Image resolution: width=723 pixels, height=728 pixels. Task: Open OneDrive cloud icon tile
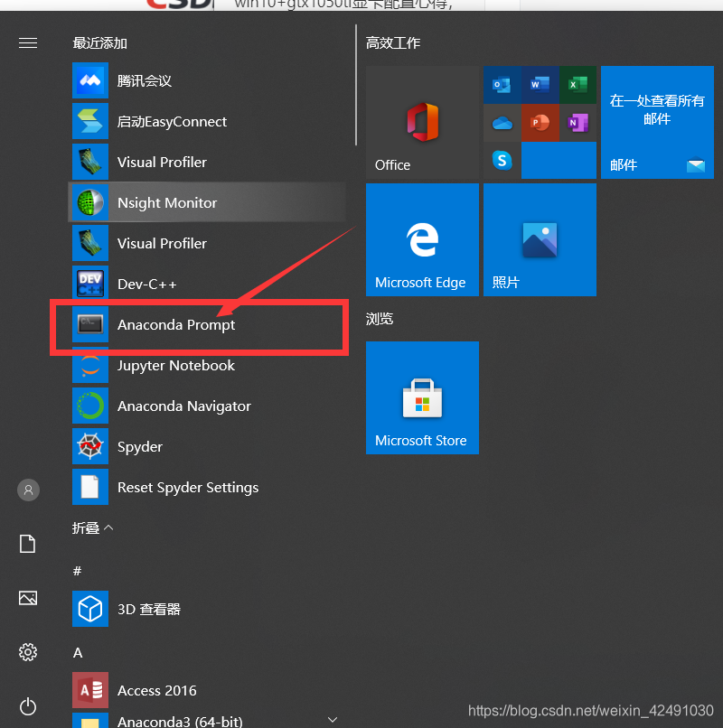502,123
